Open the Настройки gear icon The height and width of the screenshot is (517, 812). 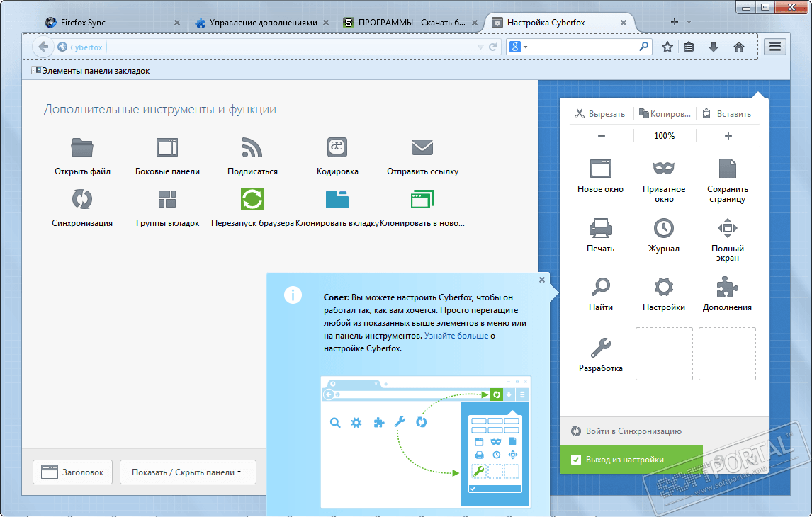click(664, 288)
